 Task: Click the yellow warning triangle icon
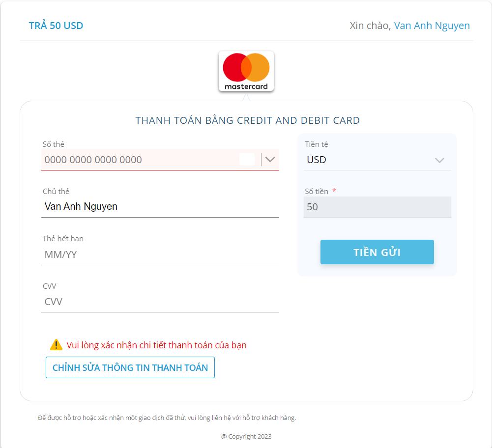click(56, 344)
